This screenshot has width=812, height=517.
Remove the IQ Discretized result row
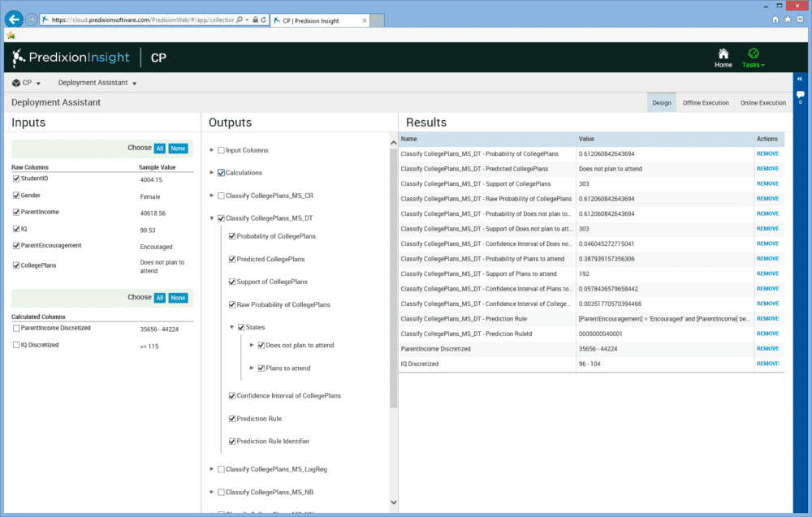(767, 364)
